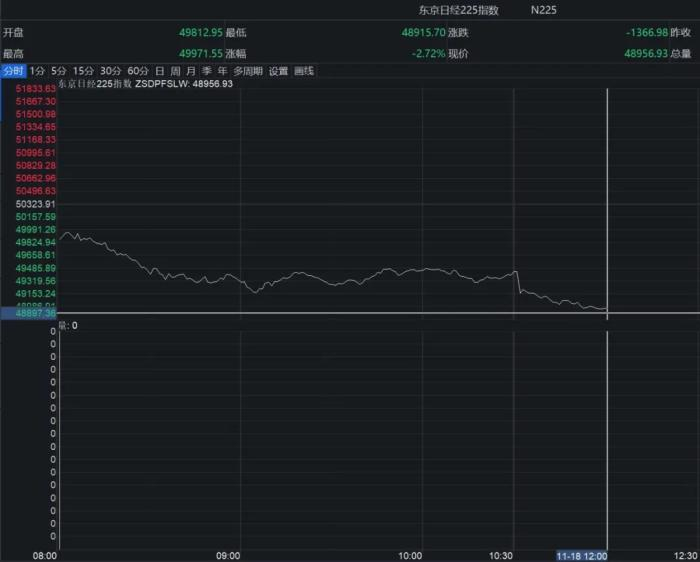Image resolution: width=700 pixels, height=562 pixels.
Task: Select the 分时 intraday tab
Action: coord(13,71)
